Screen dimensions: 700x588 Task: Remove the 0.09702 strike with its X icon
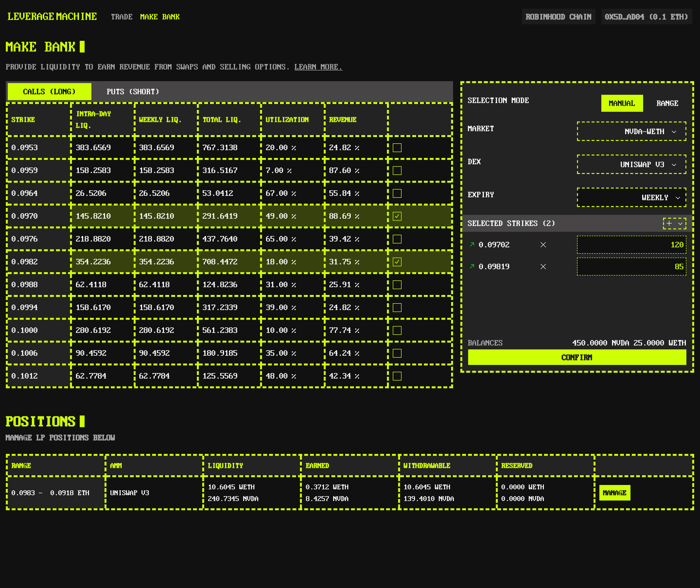pos(543,245)
